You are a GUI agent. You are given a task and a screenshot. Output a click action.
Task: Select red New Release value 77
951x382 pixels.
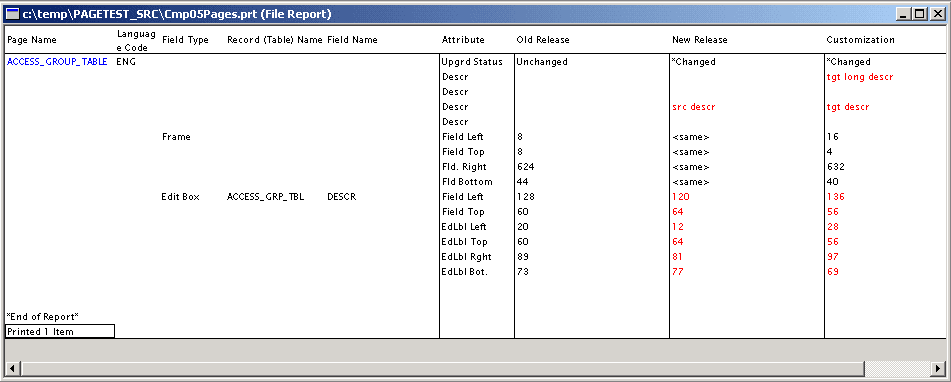[x=678, y=272]
